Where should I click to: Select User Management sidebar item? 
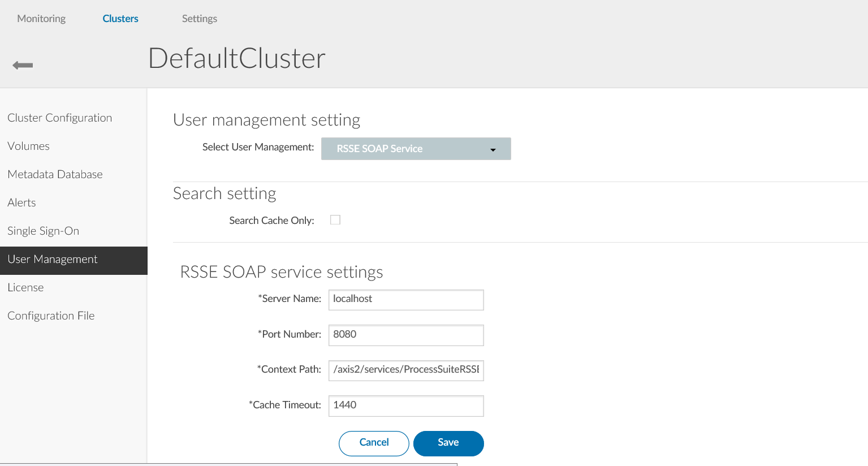74,261
